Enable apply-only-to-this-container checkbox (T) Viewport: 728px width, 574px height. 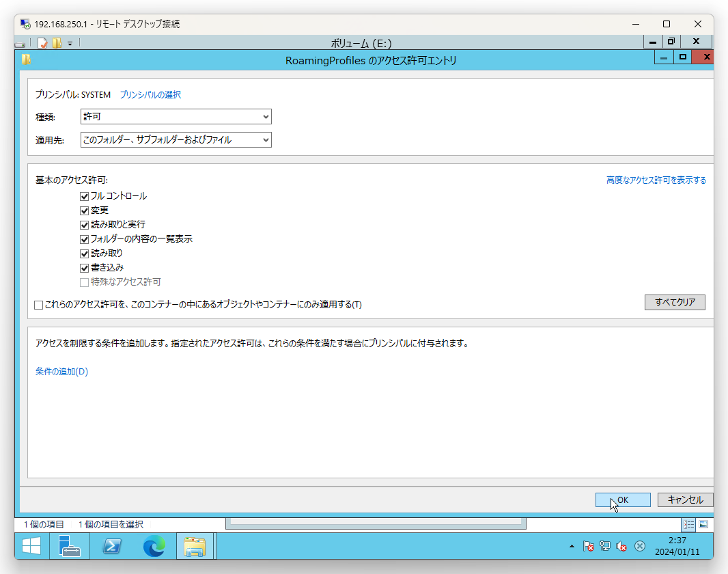[x=39, y=305]
